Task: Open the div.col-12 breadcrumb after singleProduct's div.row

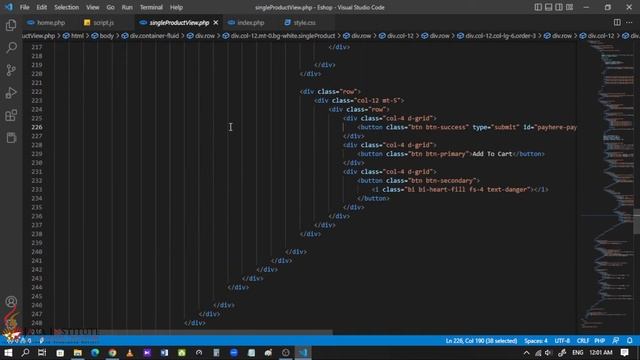Action: click(x=396, y=36)
